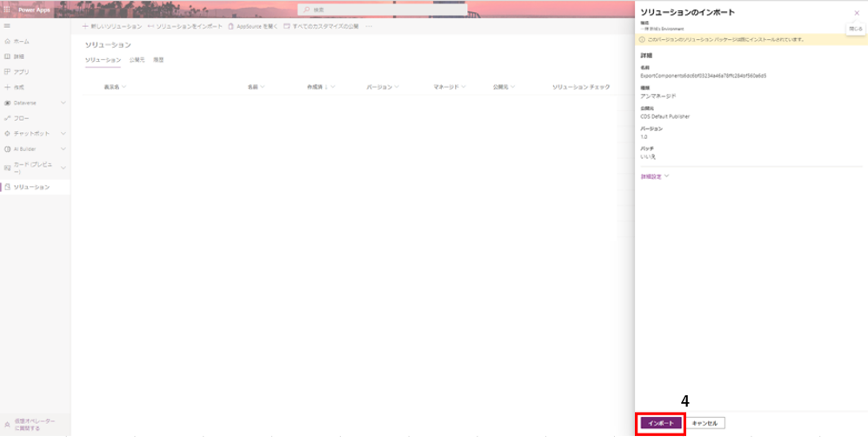The image size is (868, 437).
Task: Expand 詳細設定 in the import panel
Action: (x=655, y=176)
